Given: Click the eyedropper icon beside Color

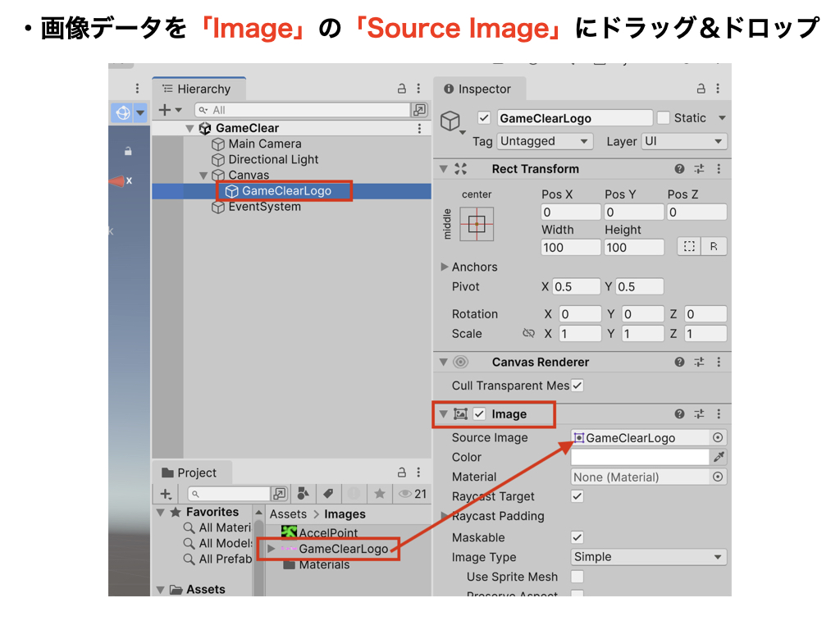Looking at the screenshot, I should [x=719, y=457].
